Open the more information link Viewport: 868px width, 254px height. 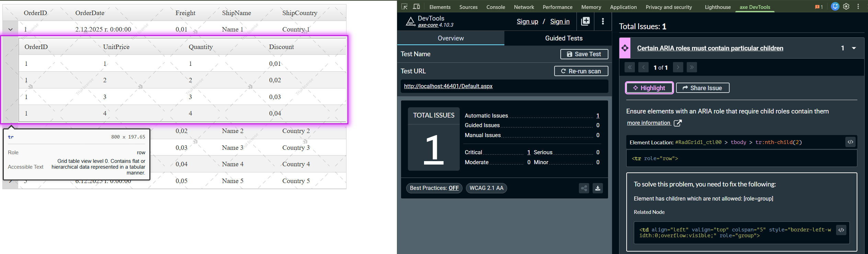pyautogui.click(x=648, y=123)
